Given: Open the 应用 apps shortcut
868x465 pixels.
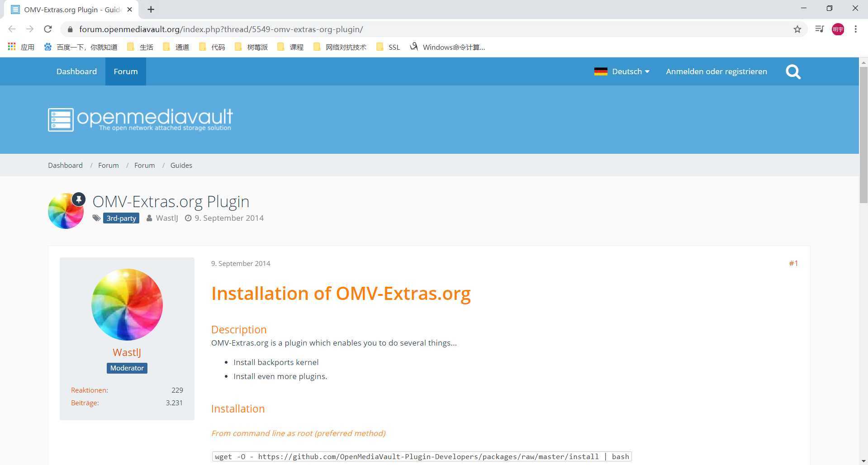Looking at the screenshot, I should click(x=21, y=47).
